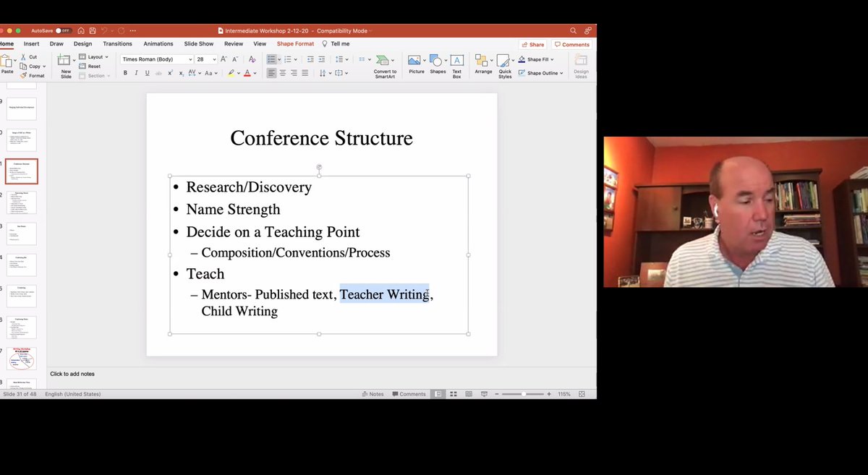The width and height of the screenshot is (868, 475).
Task: Open the Comments button at top right
Action: (571, 44)
